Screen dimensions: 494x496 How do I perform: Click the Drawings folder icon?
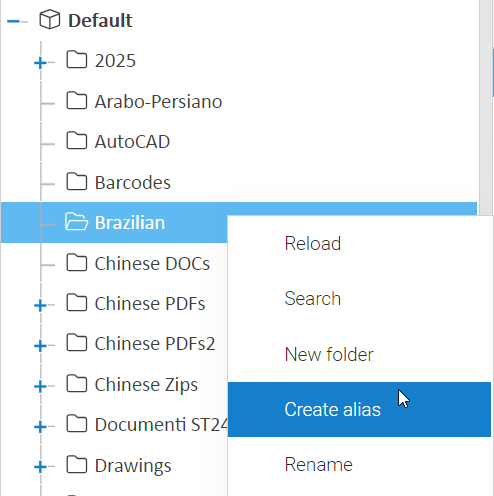pyautogui.click(x=77, y=465)
